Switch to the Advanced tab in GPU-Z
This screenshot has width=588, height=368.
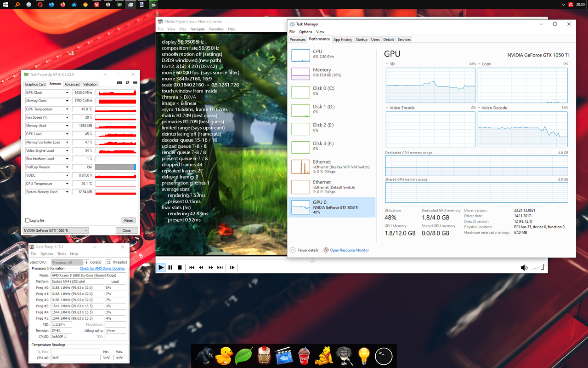(x=72, y=84)
